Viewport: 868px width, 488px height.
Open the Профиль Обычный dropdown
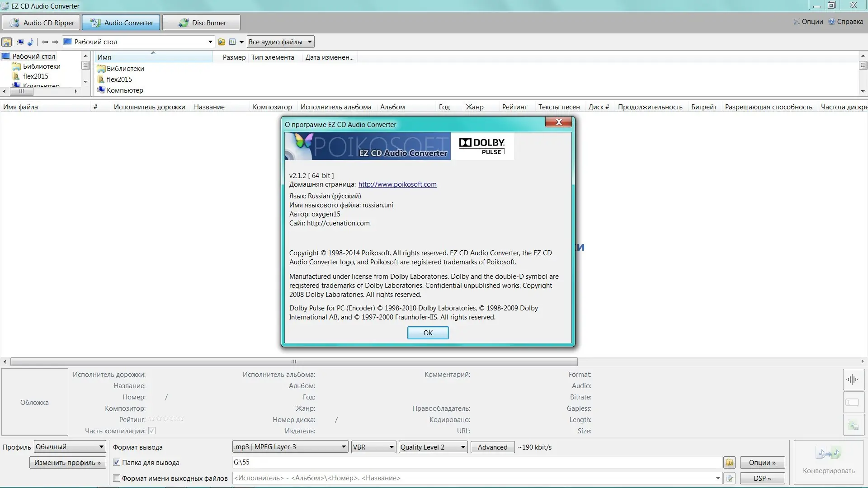click(x=70, y=447)
